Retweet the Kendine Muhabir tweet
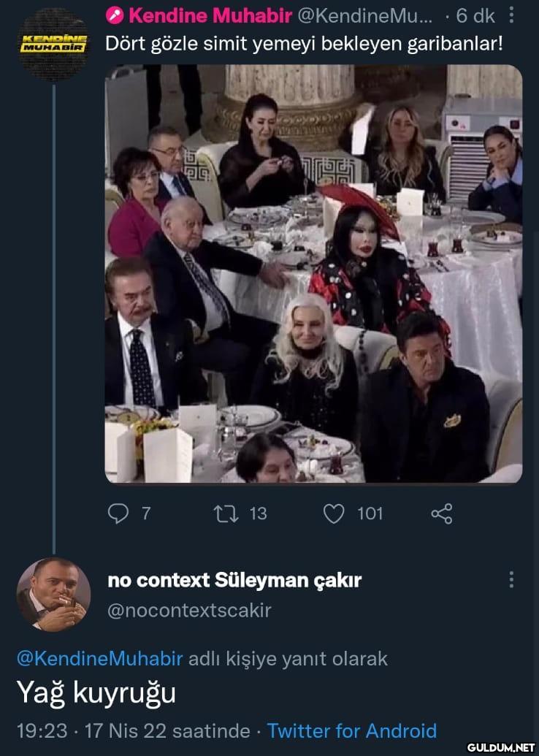 (218, 513)
